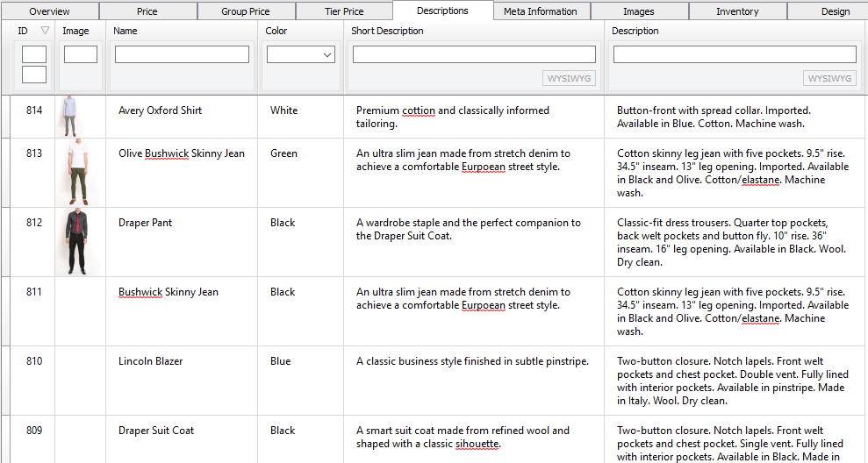Focus the Name filter text field
This screenshot has width=868, height=463.
182,54
